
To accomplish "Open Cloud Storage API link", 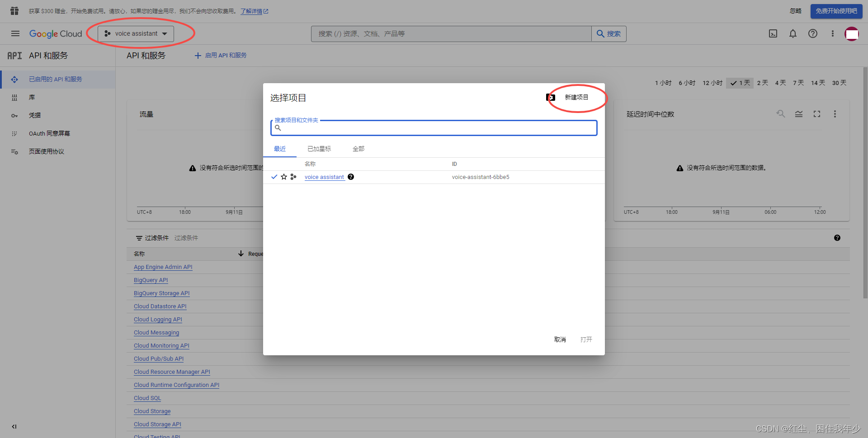I will (157, 424).
